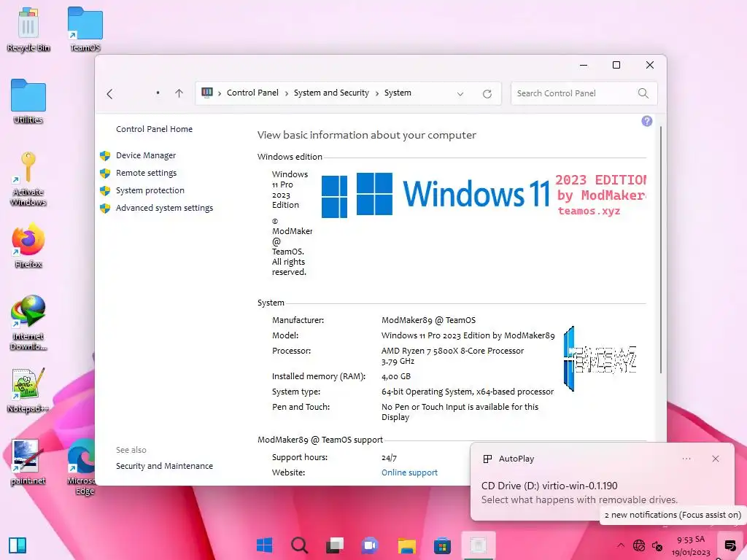Click the muted volume tray icon
Viewport: 747px width, 560px height.
click(x=657, y=545)
